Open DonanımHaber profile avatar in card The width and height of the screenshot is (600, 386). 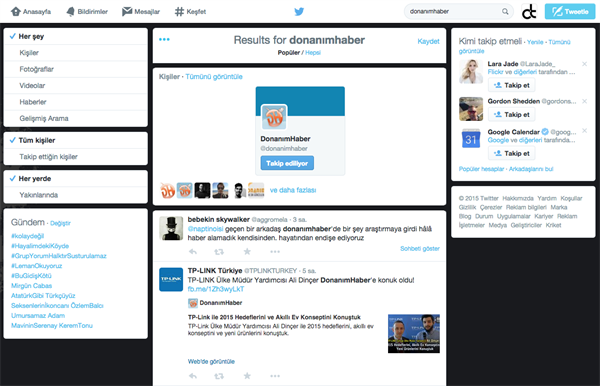[x=274, y=117]
